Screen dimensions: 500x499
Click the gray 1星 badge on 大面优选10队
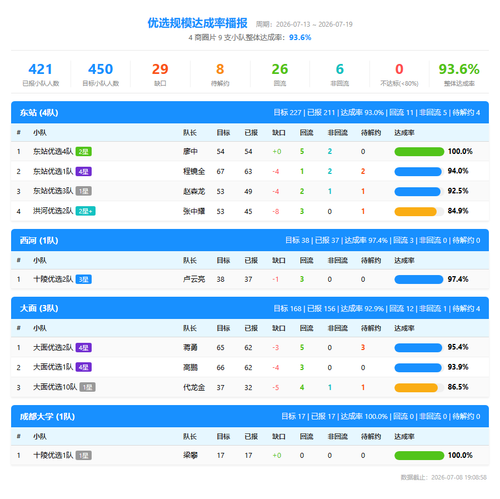coord(88,387)
